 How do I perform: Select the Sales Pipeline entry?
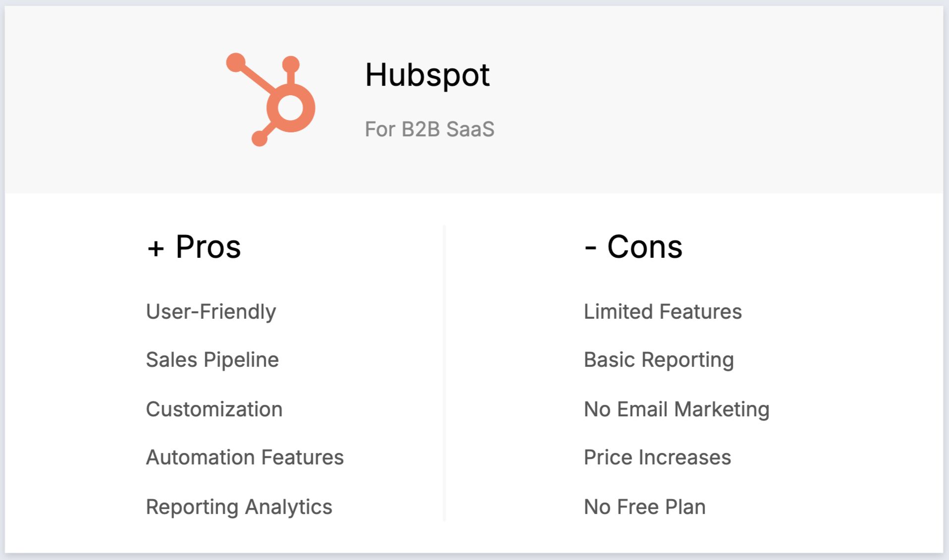tap(212, 360)
